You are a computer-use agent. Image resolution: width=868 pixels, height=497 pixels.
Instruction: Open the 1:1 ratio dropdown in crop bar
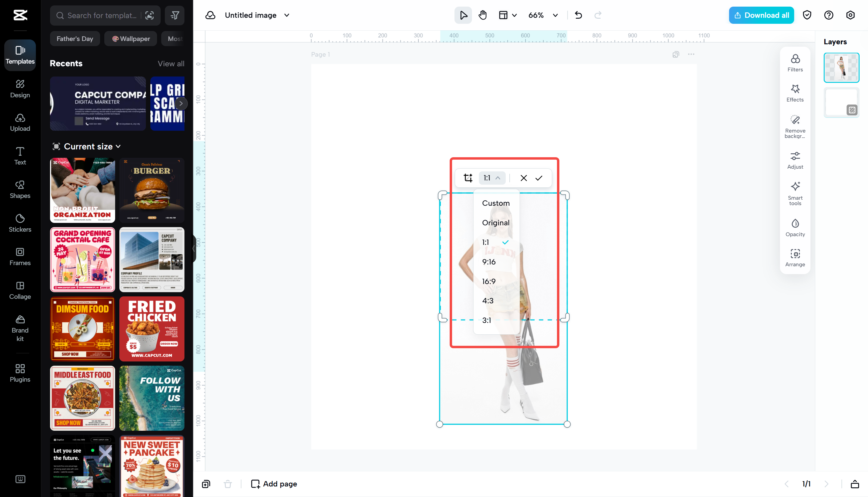click(492, 178)
